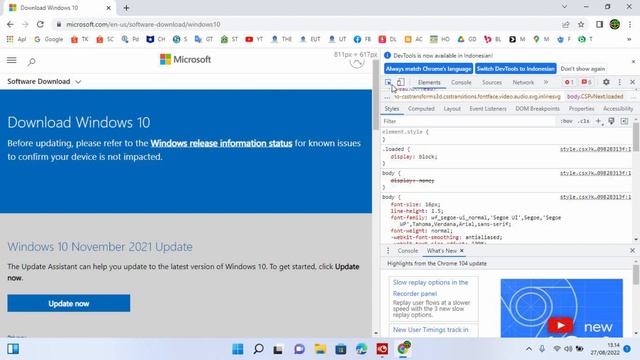Open the Properties tab
The image size is (640, 360).
pos(581,109)
